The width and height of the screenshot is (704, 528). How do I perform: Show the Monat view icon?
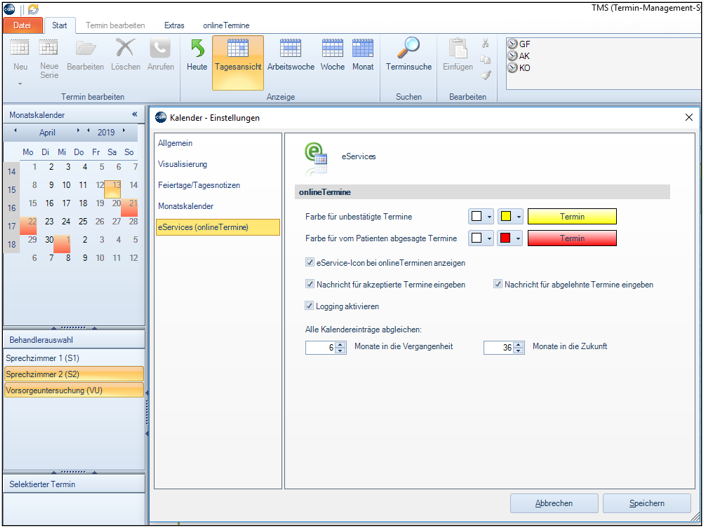[363, 48]
